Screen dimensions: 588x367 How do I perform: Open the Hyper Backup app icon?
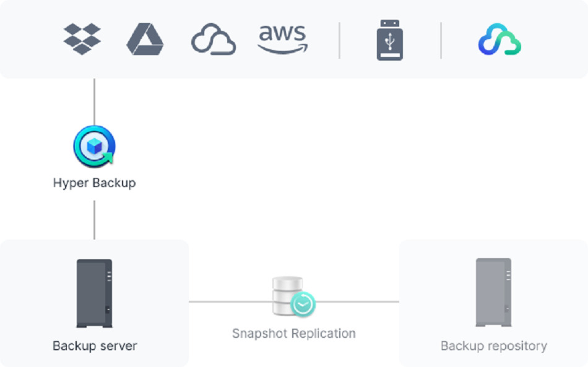click(x=94, y=147)
